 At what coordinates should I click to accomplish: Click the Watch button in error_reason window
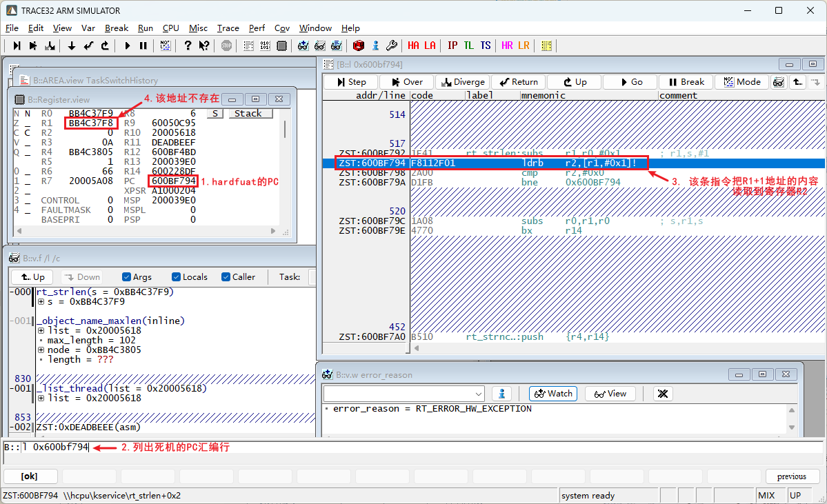pos(553,394)
